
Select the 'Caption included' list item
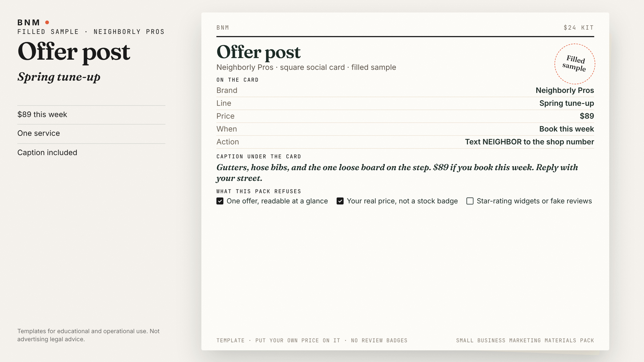click(91, 153)
